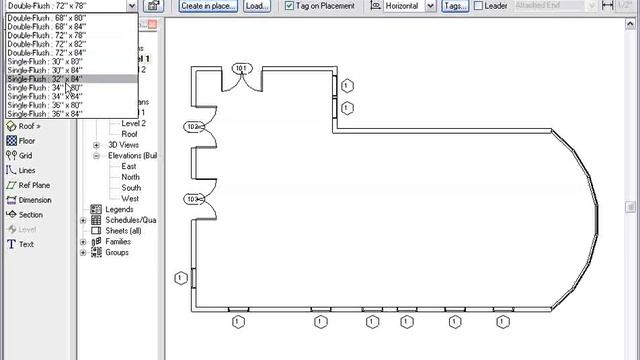640x360 pixels.
Task: Open the element properties icon beside type selector
Action: point(153,6)
